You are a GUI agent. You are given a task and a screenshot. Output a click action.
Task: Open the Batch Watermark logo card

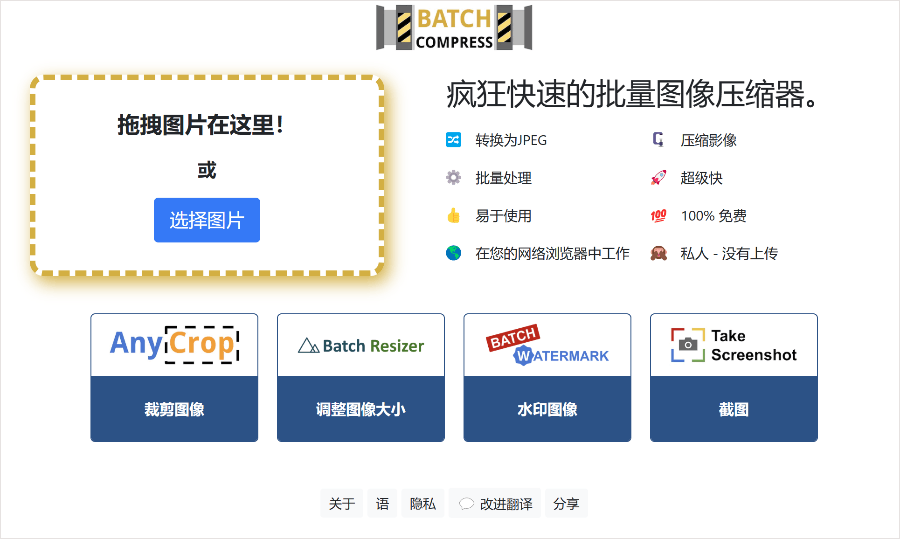click(547, 345)
